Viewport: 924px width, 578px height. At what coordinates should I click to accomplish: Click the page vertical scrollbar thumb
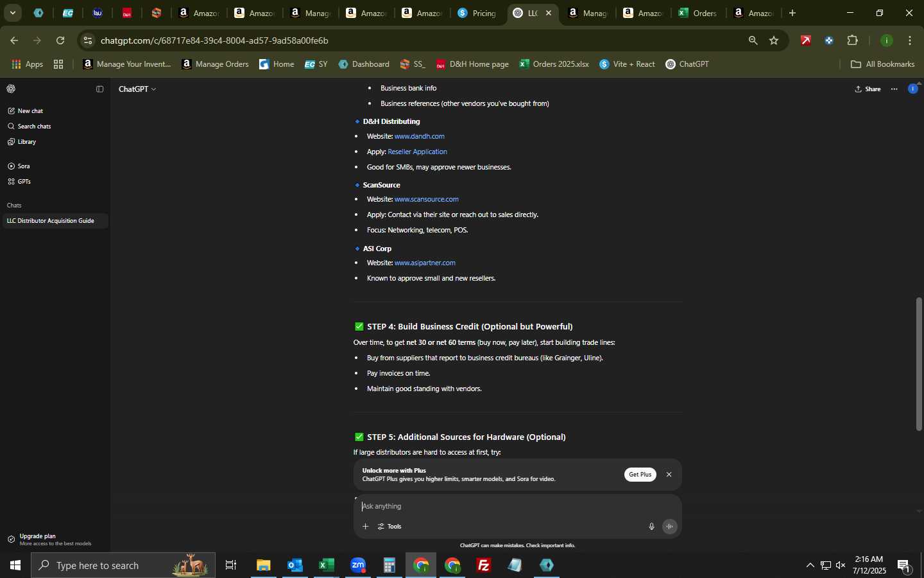919,363
